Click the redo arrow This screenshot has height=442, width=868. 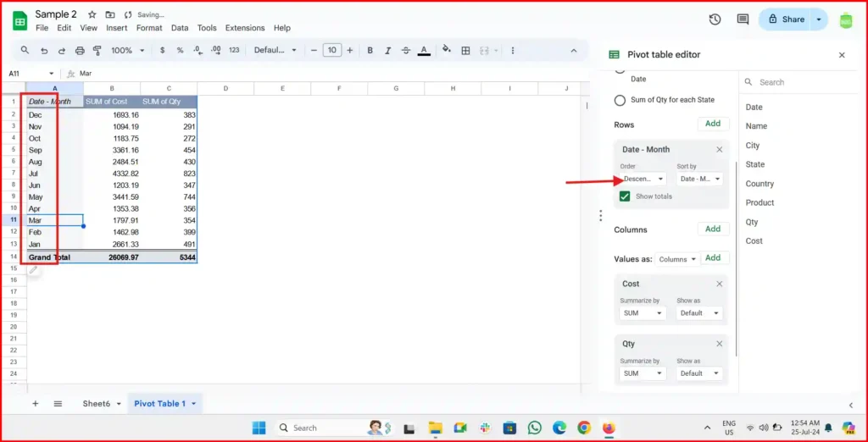[x=62, y=50]
